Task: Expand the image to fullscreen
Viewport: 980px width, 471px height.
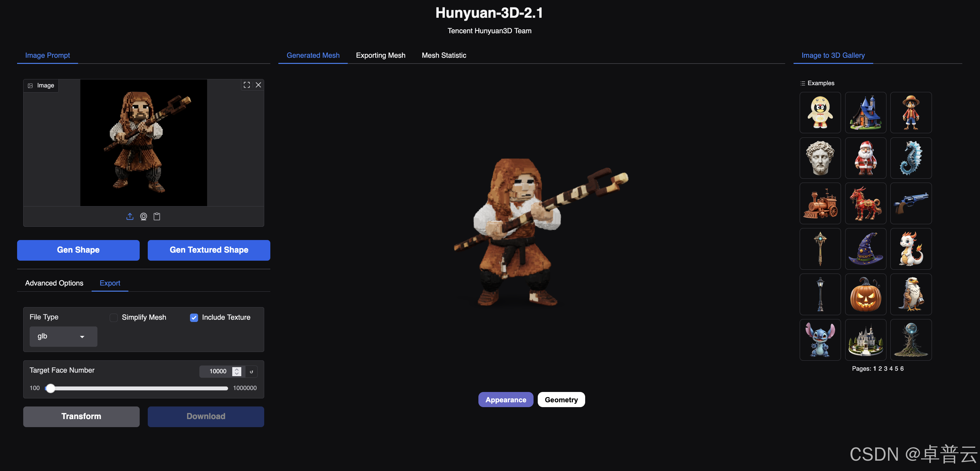Action: (246, 85)
